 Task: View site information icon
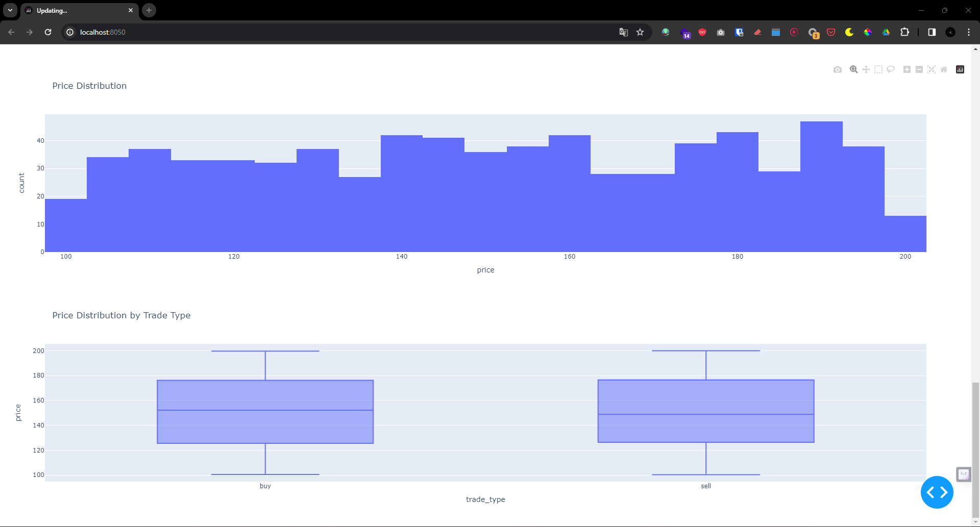[x=70, y=32]
